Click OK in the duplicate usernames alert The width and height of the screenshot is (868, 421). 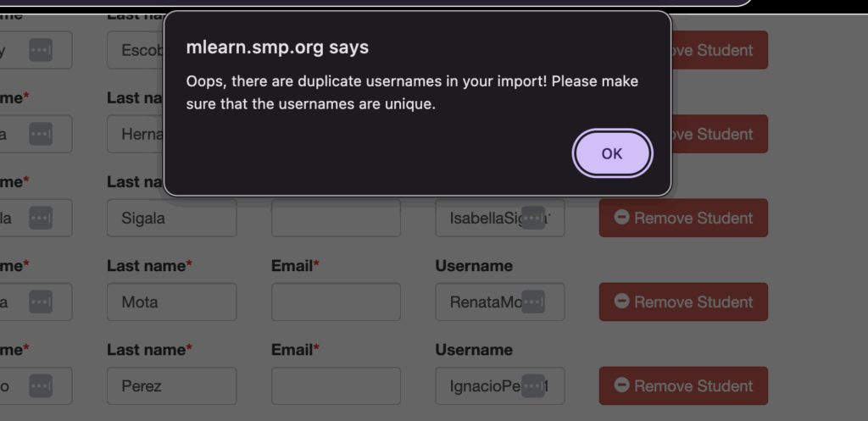[x=612, y=153]
